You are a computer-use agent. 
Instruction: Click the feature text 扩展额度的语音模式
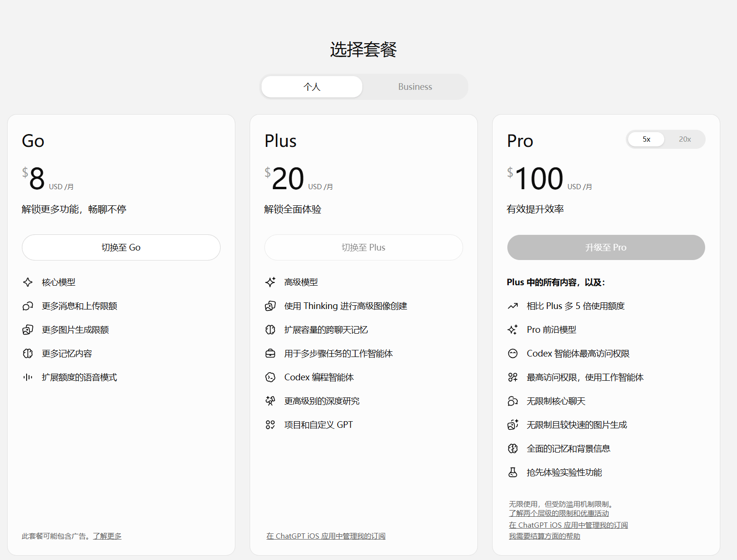click(x=79, y=377)
